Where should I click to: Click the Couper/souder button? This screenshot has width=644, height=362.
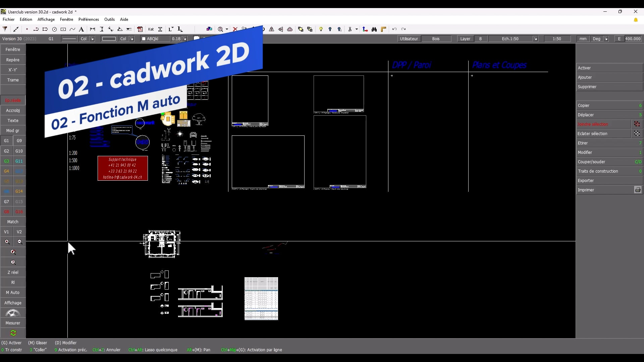pos(609,162)
